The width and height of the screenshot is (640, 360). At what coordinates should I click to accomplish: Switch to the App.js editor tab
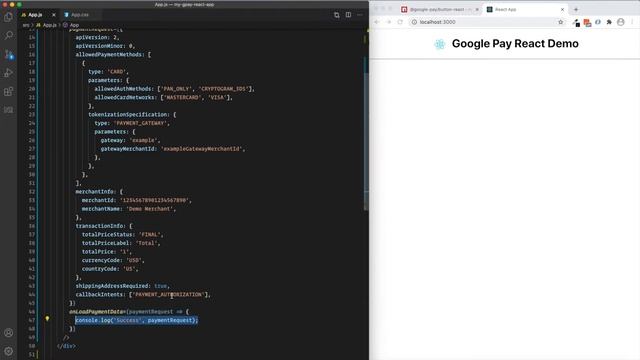point(35,15)
